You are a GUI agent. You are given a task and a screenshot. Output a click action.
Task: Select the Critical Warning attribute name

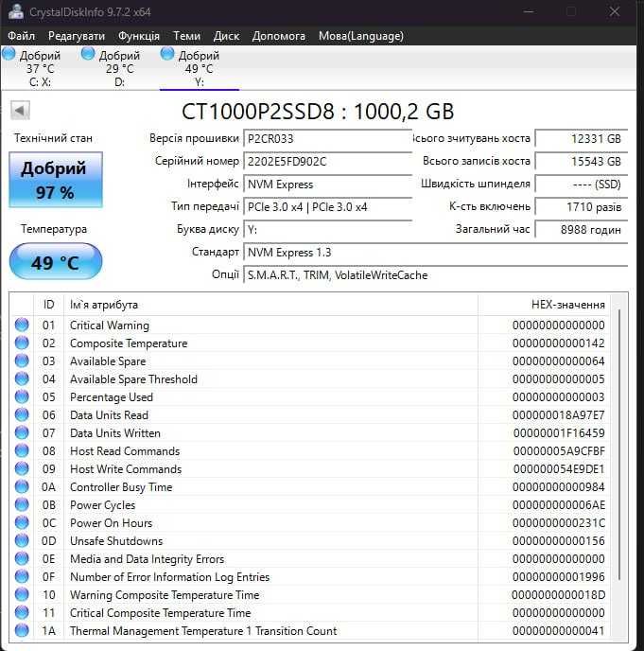[x=110, y=325]
